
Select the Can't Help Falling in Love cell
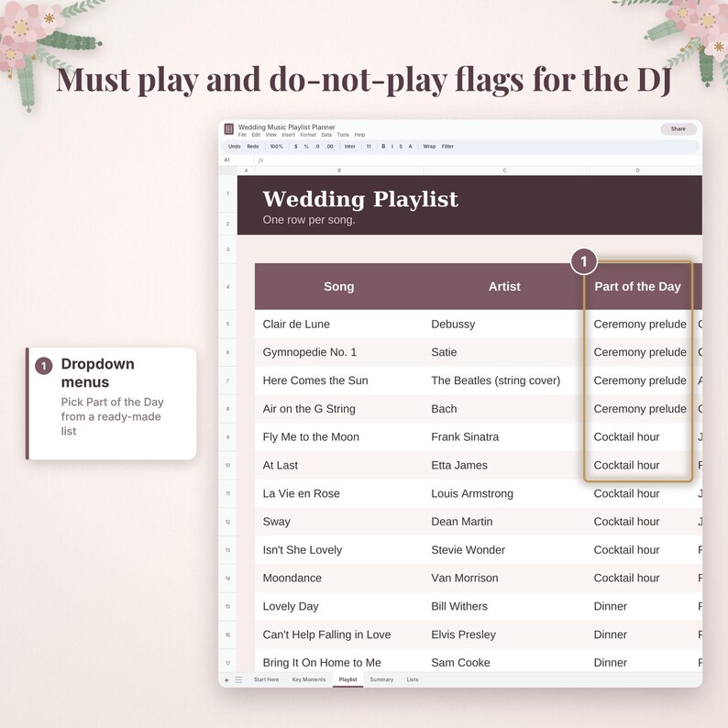click(x=339, y=634)
